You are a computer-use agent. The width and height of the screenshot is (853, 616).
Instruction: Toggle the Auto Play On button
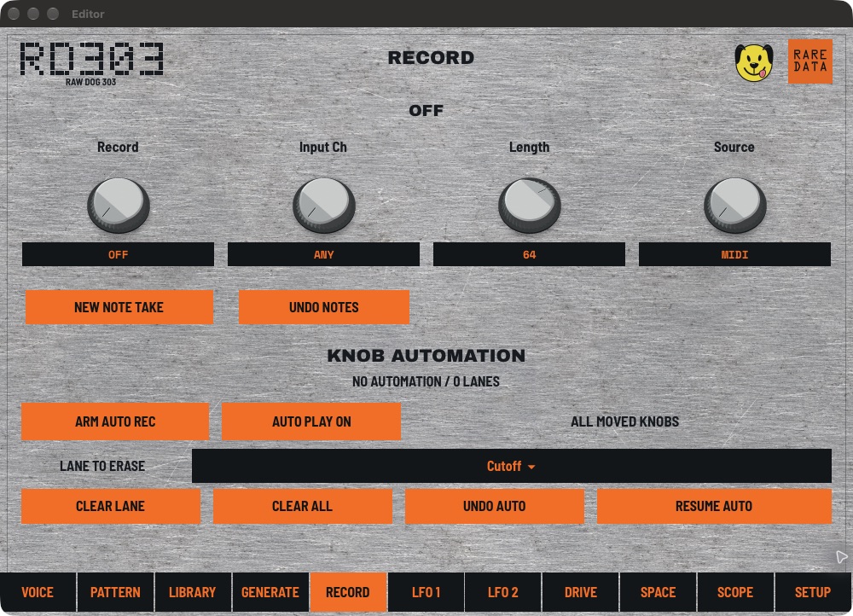click(x=311, y=421)
